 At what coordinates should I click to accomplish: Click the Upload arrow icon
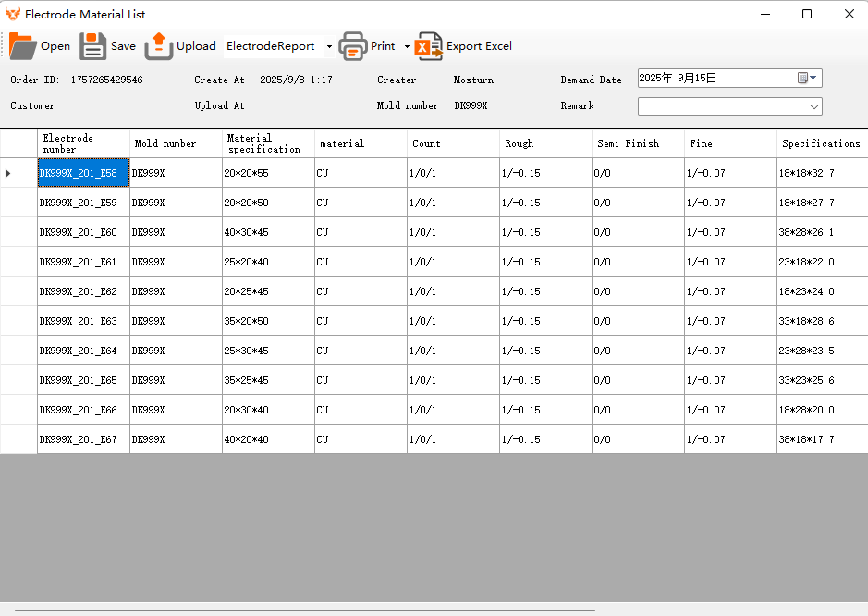click(x=159, y=46)
